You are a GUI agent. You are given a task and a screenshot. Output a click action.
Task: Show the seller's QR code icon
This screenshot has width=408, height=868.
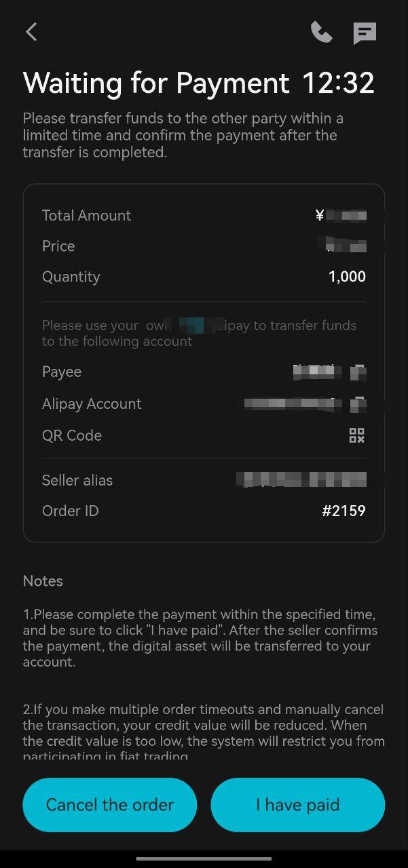coord(357,435)
